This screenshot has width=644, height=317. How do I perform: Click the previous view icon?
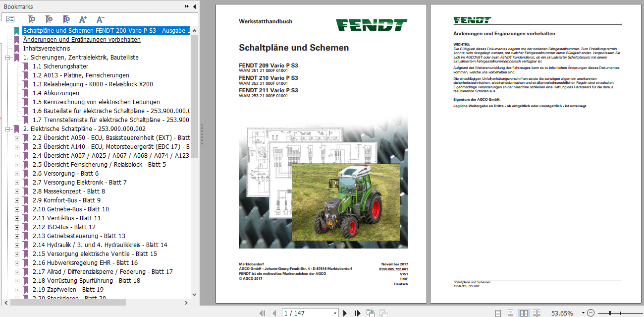pos(371,313)
